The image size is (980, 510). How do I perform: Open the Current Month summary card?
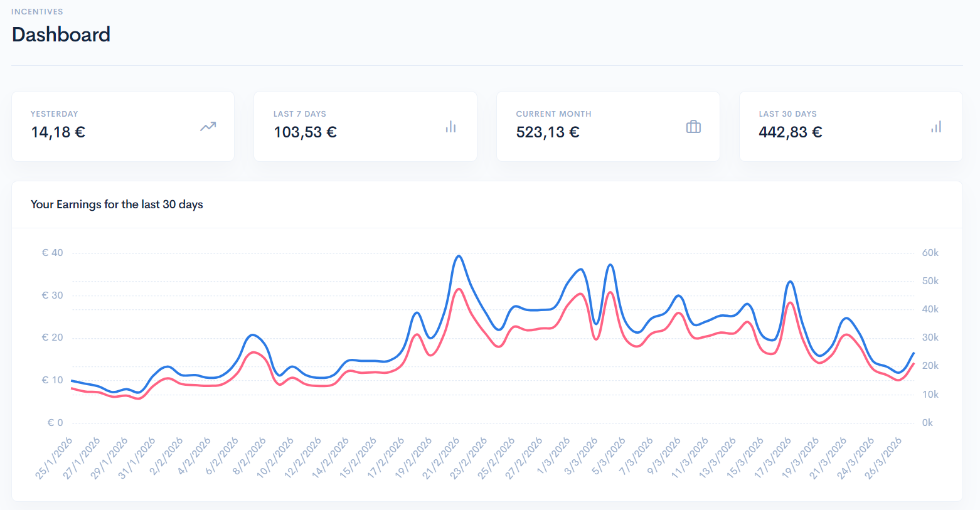coord(607,126)
